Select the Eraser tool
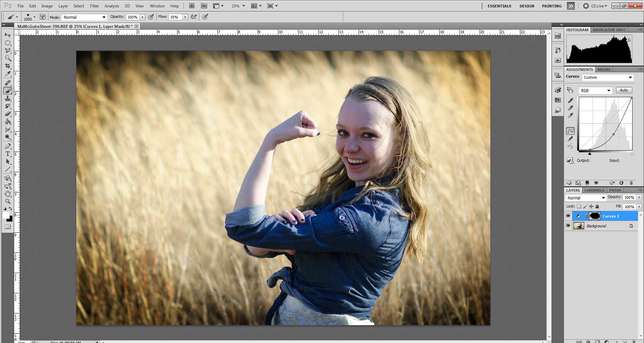 (x=8, y=114)
